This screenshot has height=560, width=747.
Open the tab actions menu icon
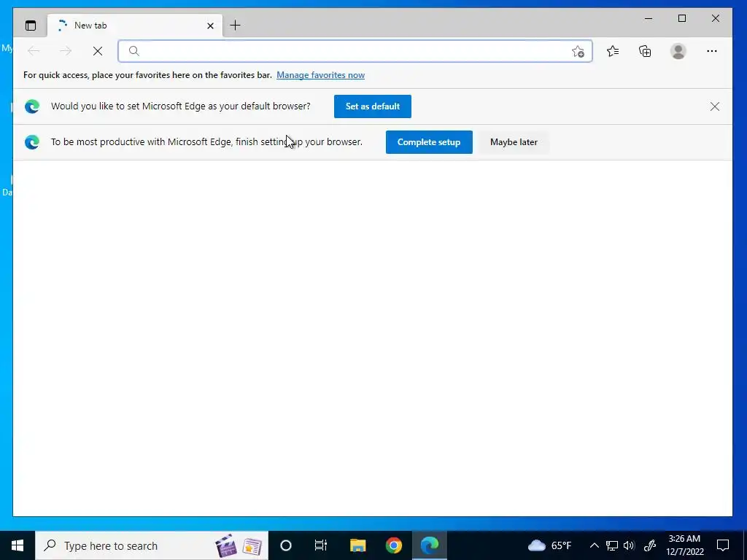coord(31,26)
